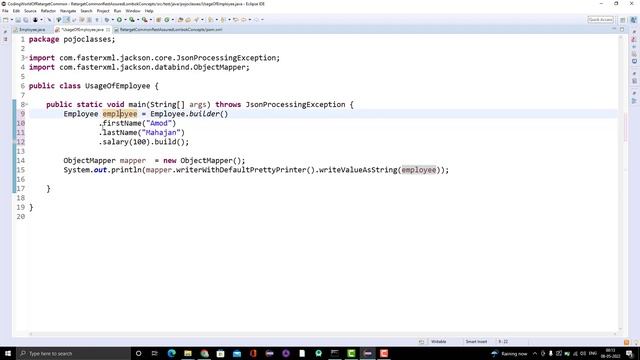Click the Windows Start button
640x360 pixels.
[8, 353]
